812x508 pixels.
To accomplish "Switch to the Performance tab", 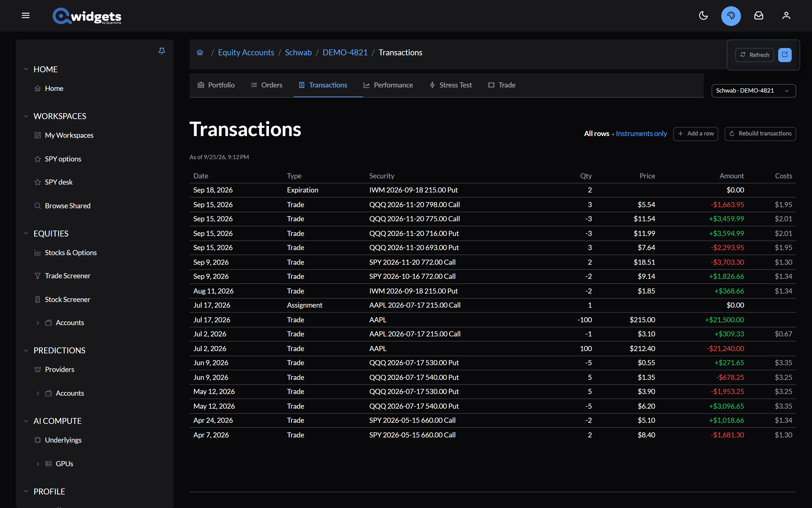I will [388, 85].
